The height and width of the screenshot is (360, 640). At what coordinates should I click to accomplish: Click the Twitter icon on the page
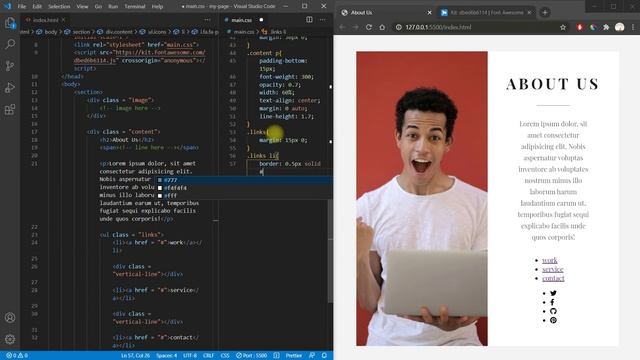(553, 293)
